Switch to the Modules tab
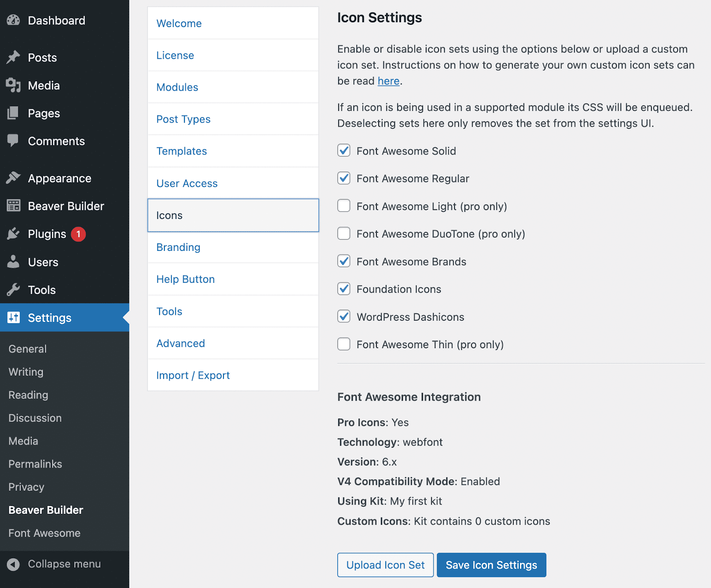 coord(177,87)
